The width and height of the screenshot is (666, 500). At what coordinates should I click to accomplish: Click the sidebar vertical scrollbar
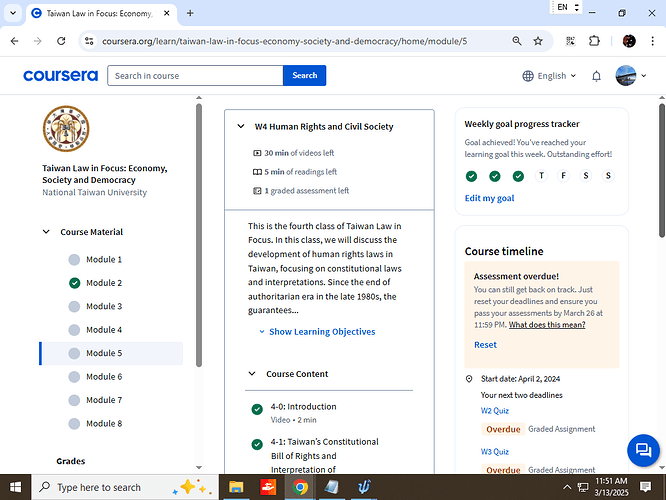point(198,235)
